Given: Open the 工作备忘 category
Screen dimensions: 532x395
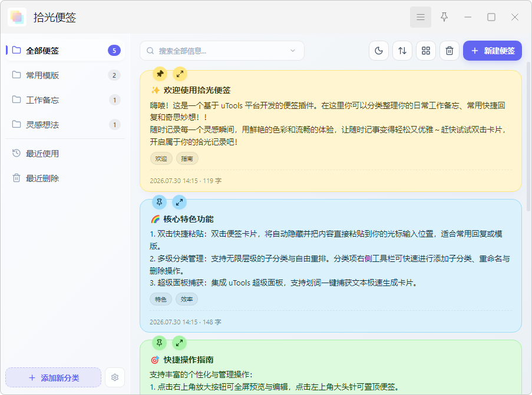Looking at the screenshot, I should (65, 100).
